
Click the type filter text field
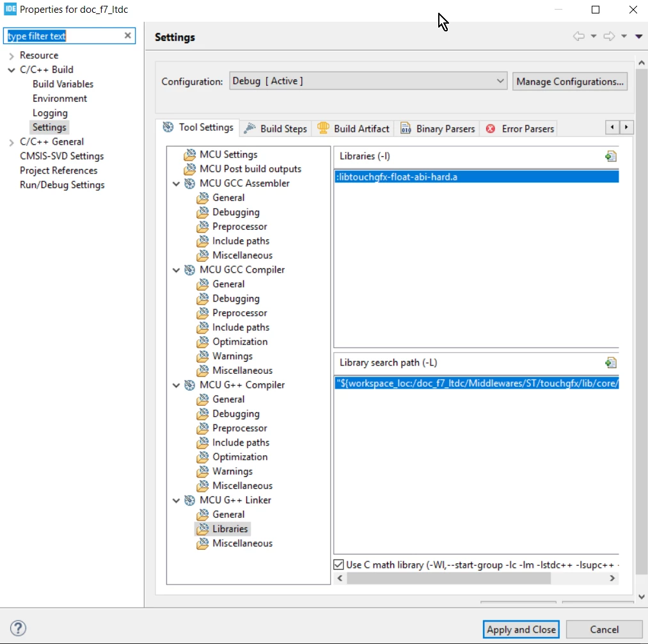pos(64,36)
